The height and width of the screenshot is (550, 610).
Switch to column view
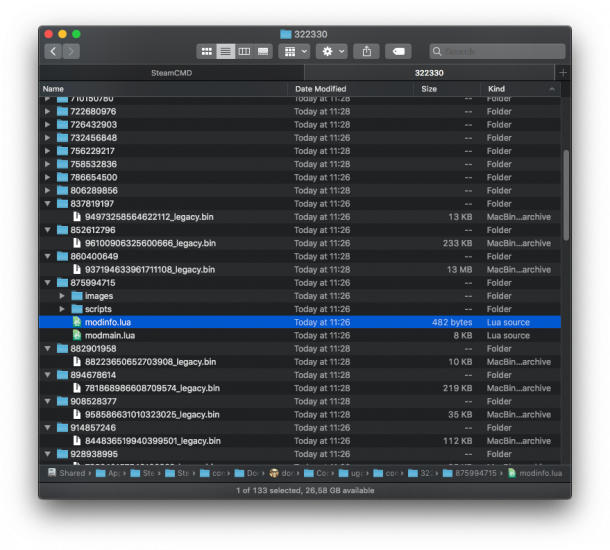tap(244, 51)
